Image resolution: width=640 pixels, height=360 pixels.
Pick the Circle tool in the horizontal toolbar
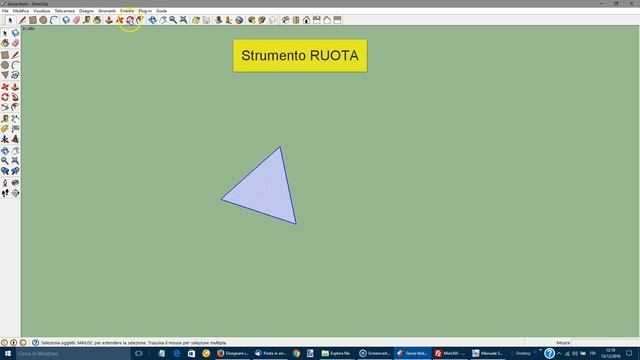(x=43, y=20)
